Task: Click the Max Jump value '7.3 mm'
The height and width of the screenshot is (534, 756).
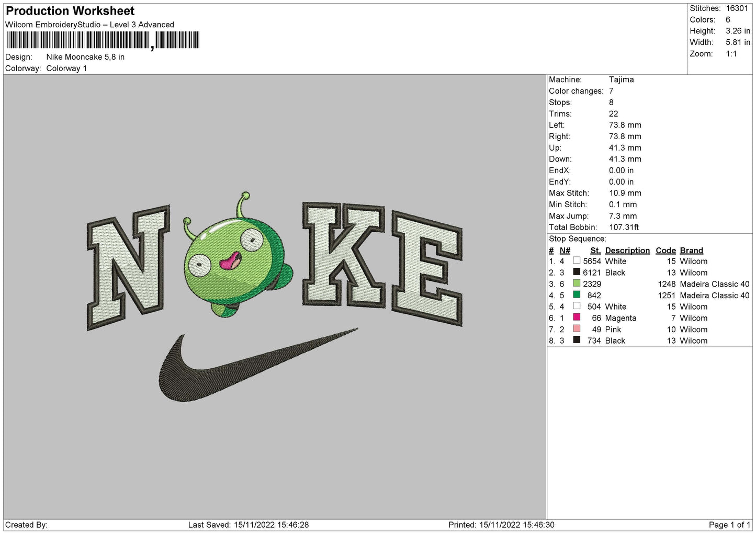Action: pyautogui.click(x=623, y=216)
